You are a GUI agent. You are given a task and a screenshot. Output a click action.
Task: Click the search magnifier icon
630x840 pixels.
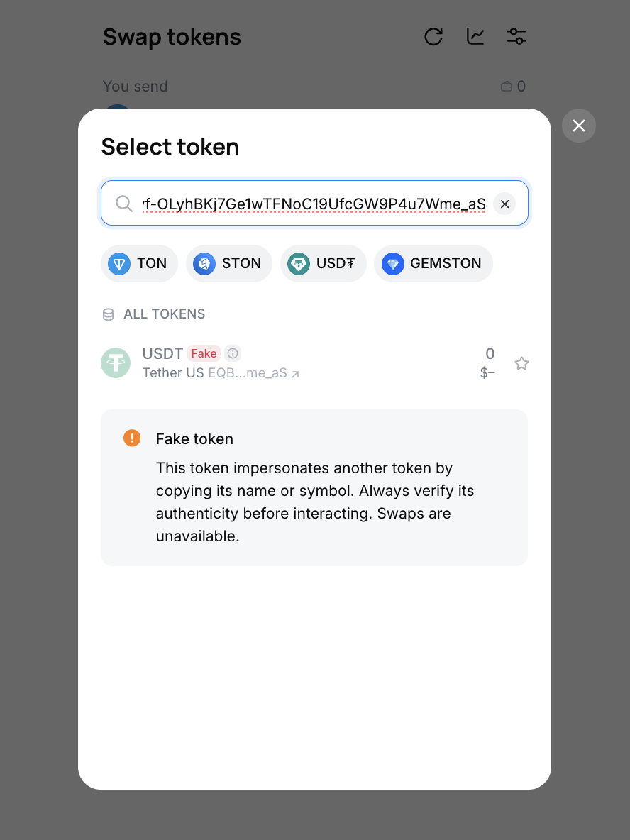pos(124,204)
